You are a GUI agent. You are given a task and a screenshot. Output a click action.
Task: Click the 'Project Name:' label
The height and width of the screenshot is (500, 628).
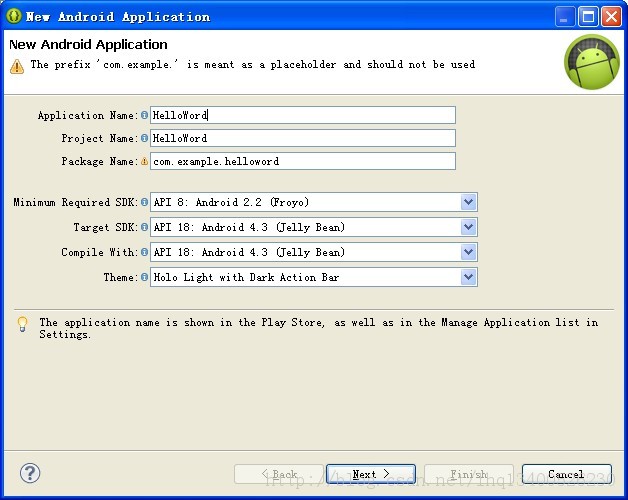point(100,138)
